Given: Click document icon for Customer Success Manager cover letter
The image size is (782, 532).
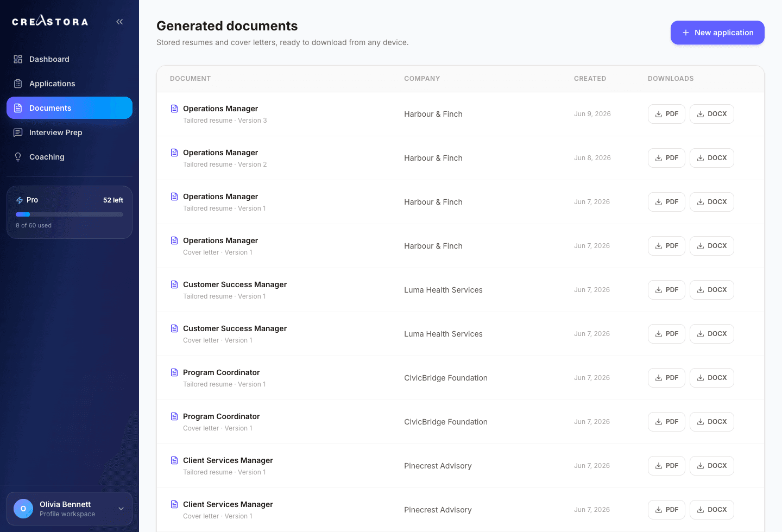Looking at the screenshot, I should point(174,328).
